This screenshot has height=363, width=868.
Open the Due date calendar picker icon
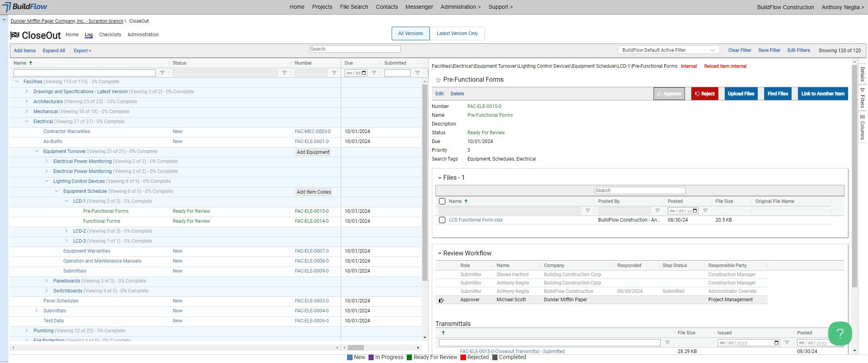tap(363, 73)
